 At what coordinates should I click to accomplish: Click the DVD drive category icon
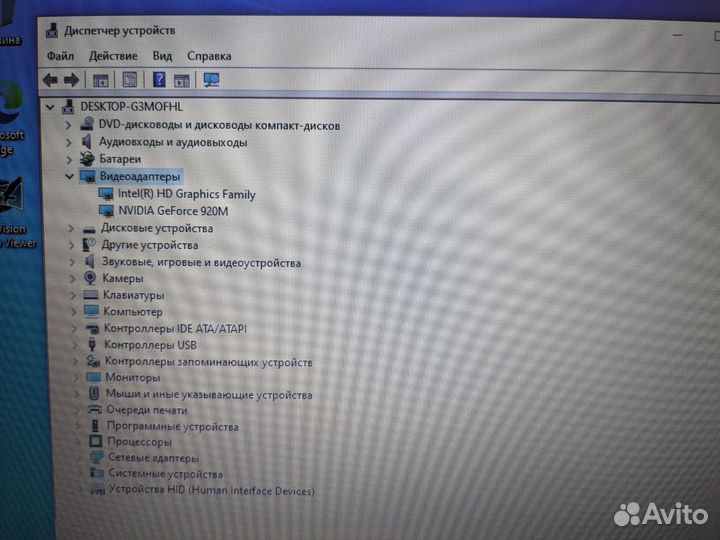coord(87,124)
